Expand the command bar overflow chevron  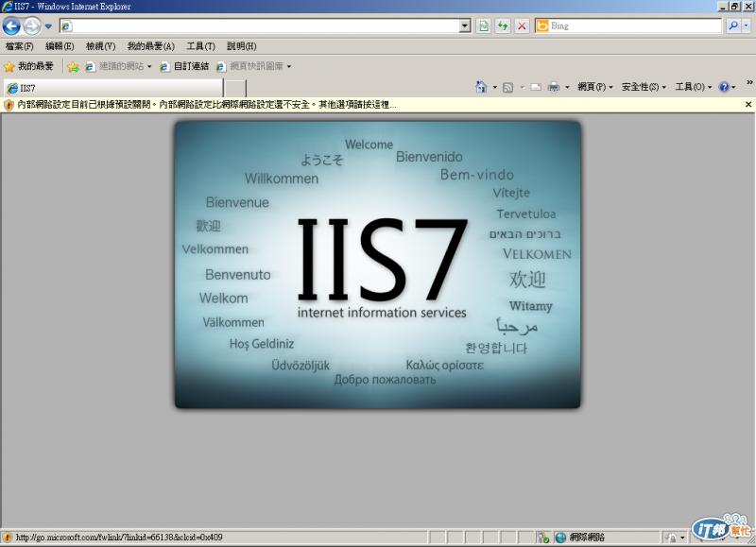coord(749,83)
